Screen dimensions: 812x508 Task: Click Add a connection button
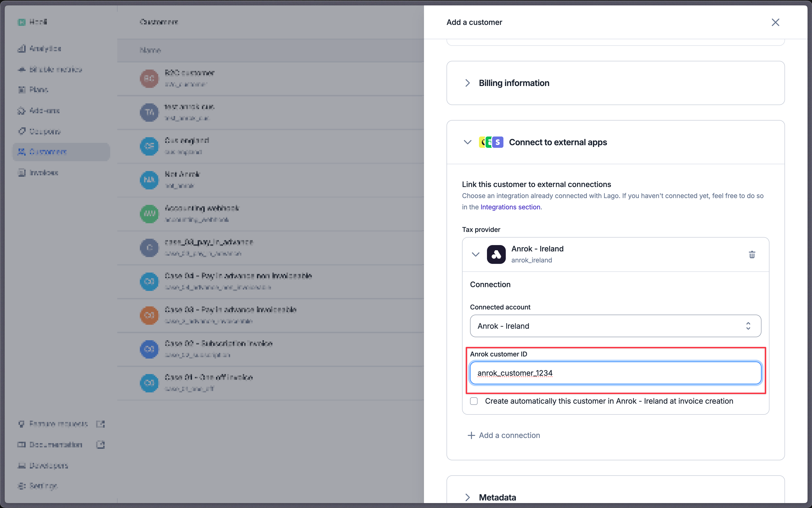504,435
